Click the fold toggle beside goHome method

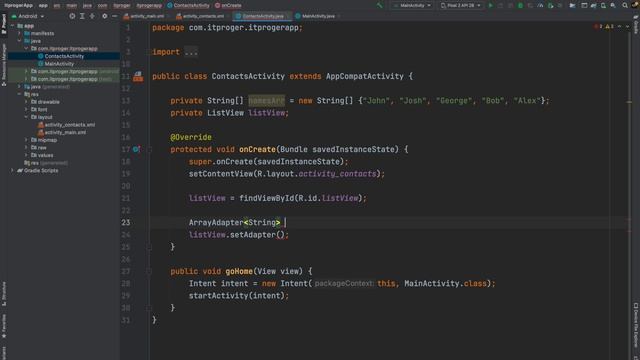click(149, 271)
